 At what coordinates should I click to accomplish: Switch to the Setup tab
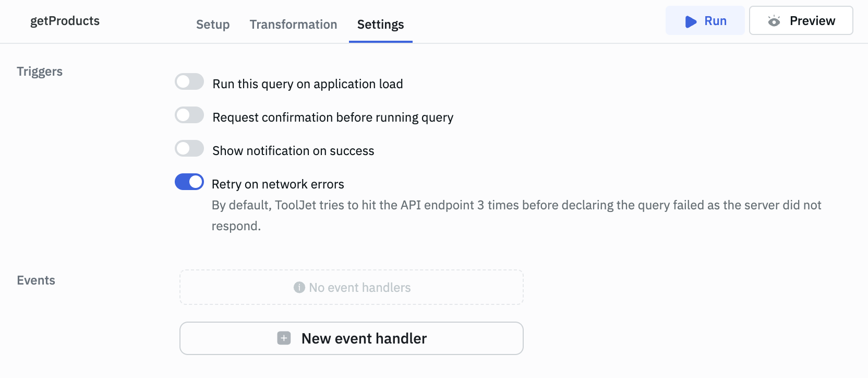point(213,25)
